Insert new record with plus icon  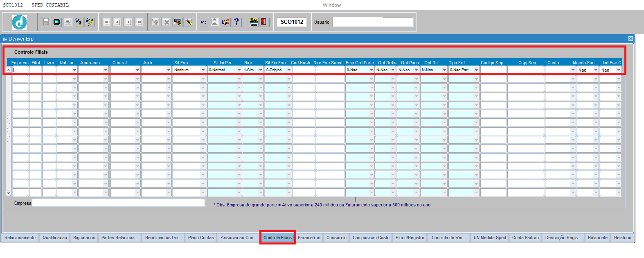[x=155, y=22]
